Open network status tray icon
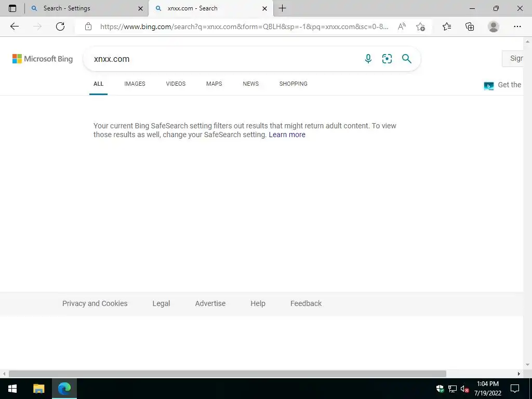The width and height of the screenshot is (532, 399). [x=453, y=389]
